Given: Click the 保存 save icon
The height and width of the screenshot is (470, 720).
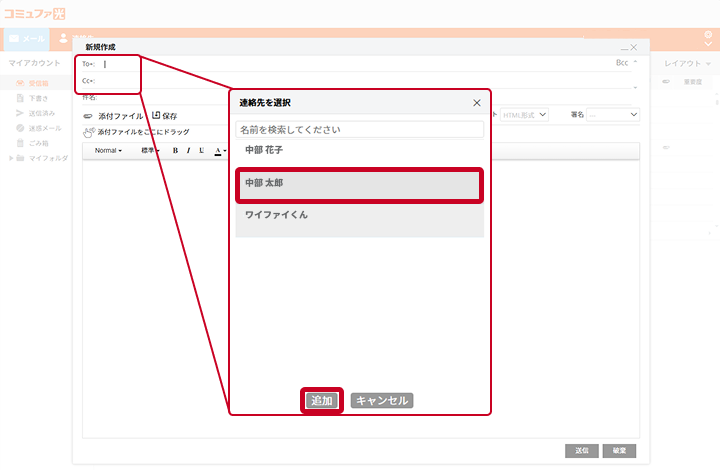Looking at the screenshot, I should point(156,116).
